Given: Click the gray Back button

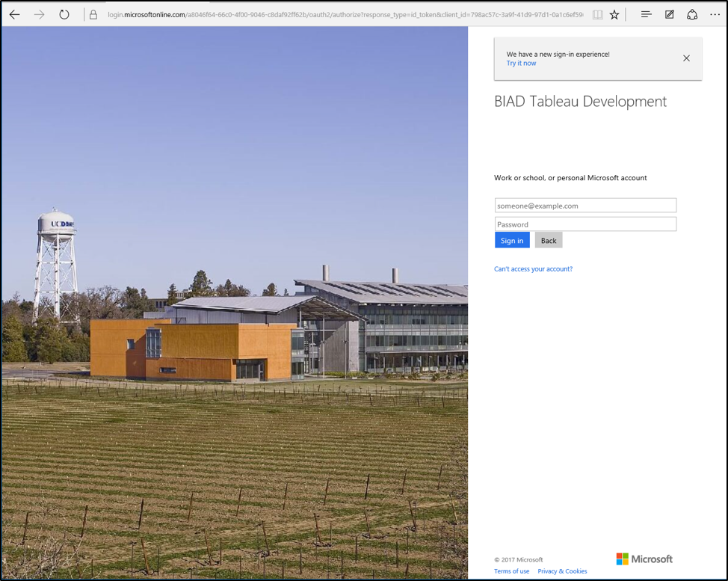Looking at the screenshot, I should [549, 241].
